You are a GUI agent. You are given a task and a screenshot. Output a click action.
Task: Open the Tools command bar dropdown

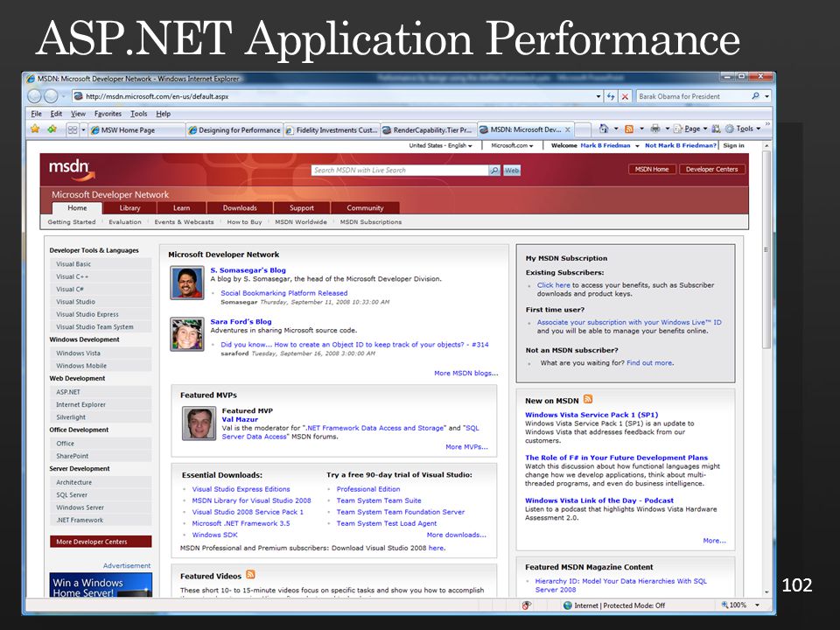(x=743, y=129)
